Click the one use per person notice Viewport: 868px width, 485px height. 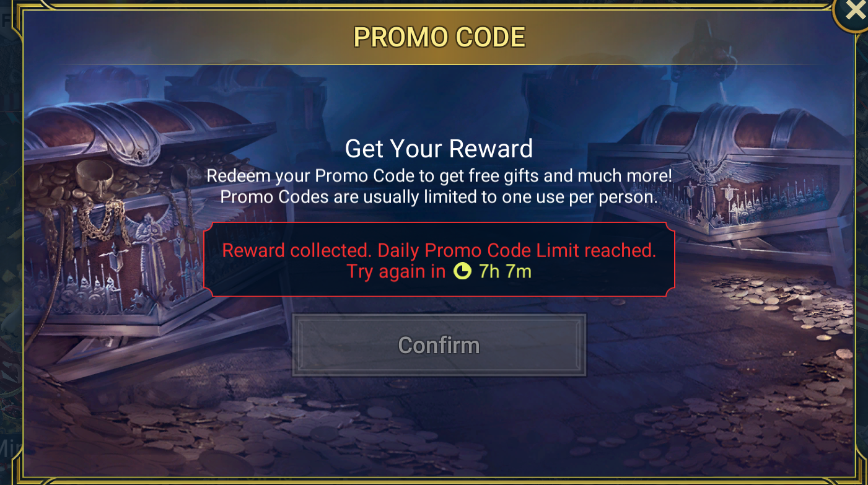439,197
